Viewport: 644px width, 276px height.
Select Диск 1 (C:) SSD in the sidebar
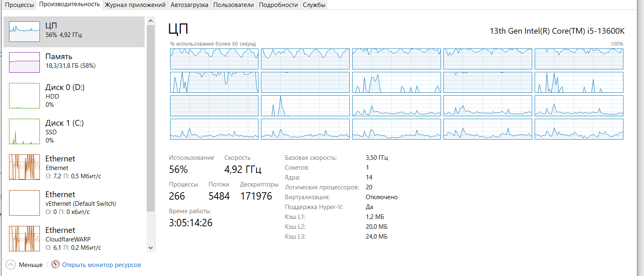coord(74,131)
